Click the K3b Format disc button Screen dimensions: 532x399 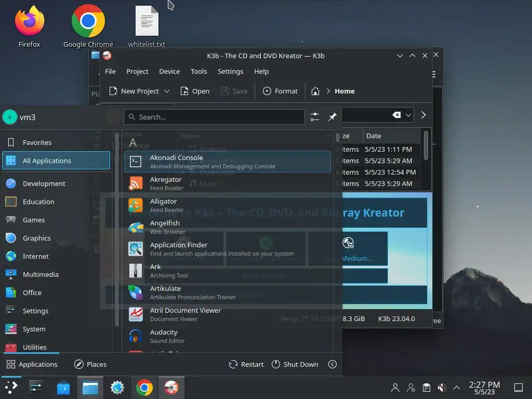[x=280, y=91]
